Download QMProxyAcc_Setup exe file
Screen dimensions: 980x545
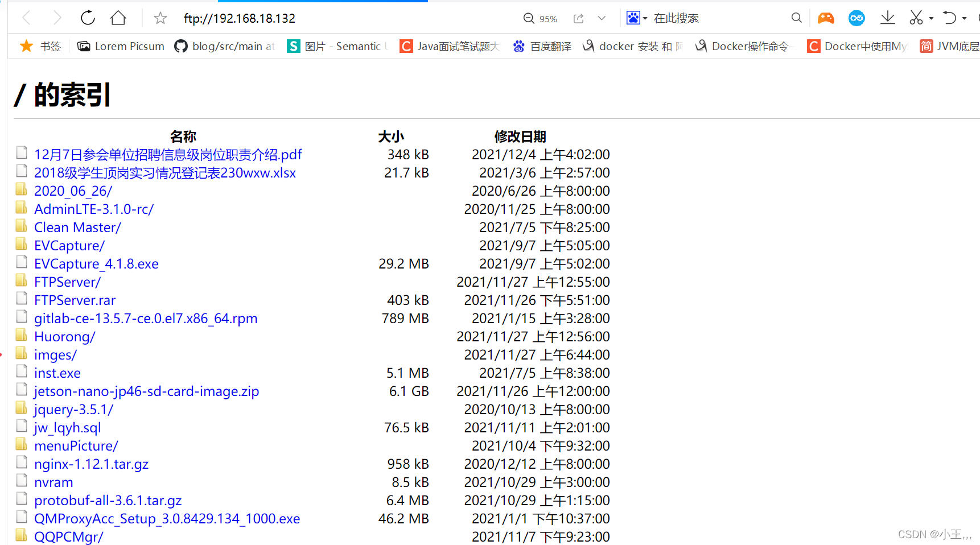click(x=167, y=519)
